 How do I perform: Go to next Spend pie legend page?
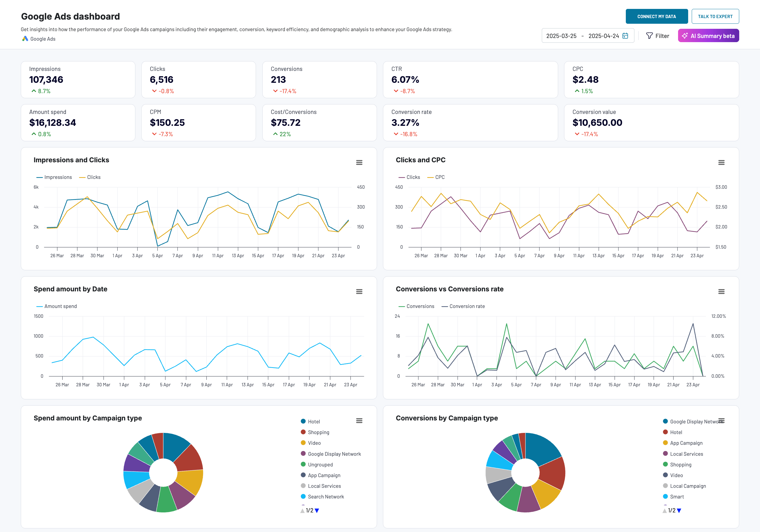point(317,511)
